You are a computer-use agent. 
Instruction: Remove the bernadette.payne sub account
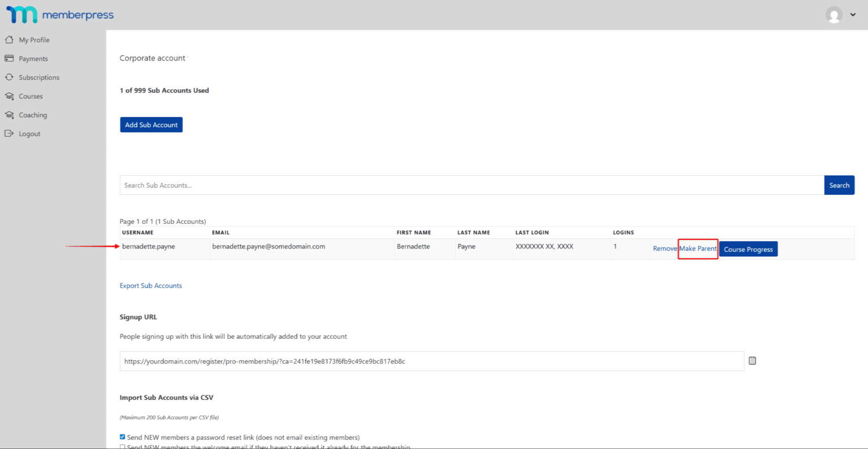click(665, 248)
